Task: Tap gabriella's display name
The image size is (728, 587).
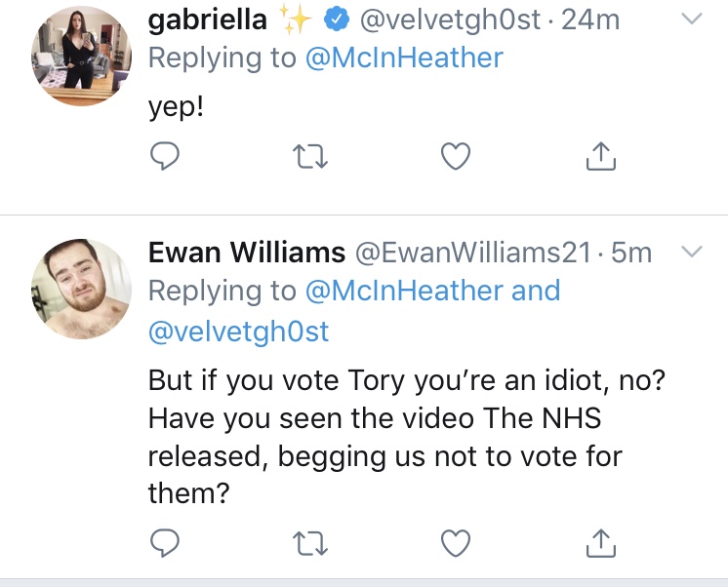Action: tap(208, 20)
